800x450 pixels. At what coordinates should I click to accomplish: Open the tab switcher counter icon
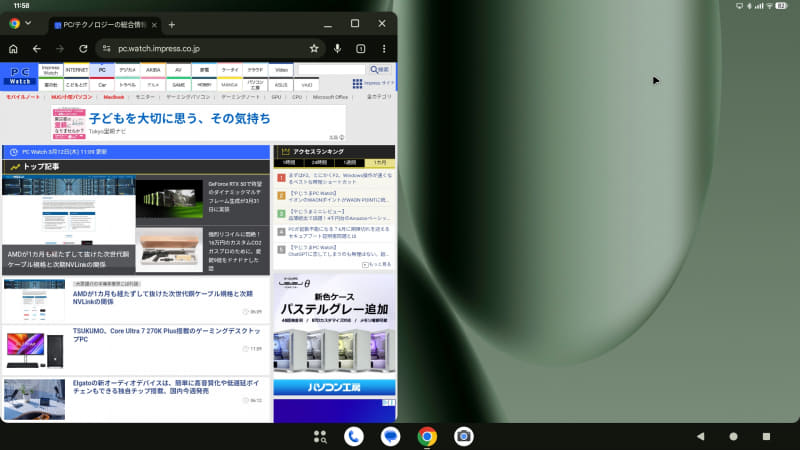pyautogui.click(x=361, y=49)
